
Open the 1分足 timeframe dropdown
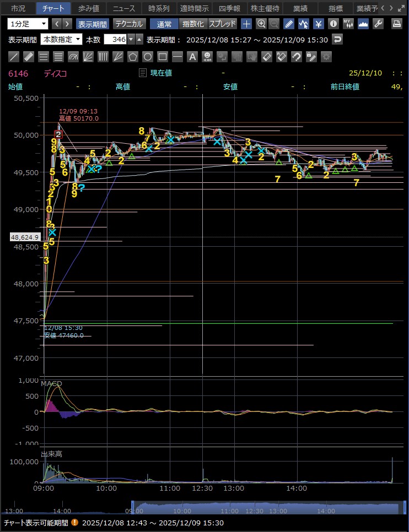(28, 24)
